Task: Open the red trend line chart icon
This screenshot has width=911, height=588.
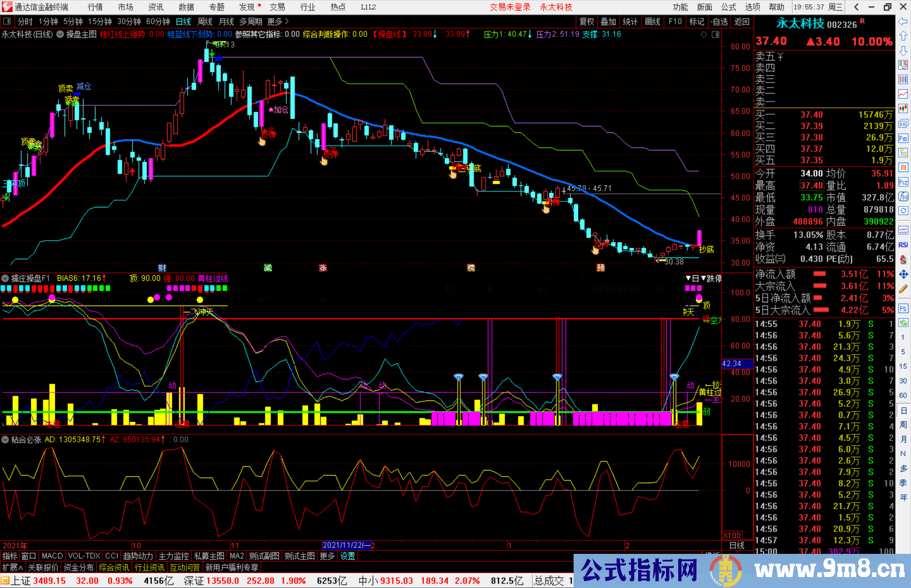Action: (903, 94)
